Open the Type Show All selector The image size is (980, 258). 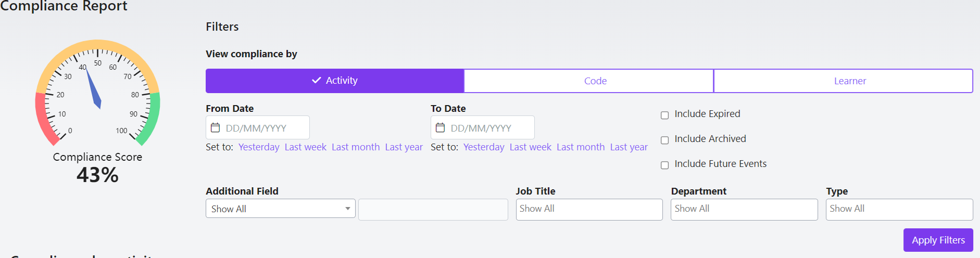(899, 209)
